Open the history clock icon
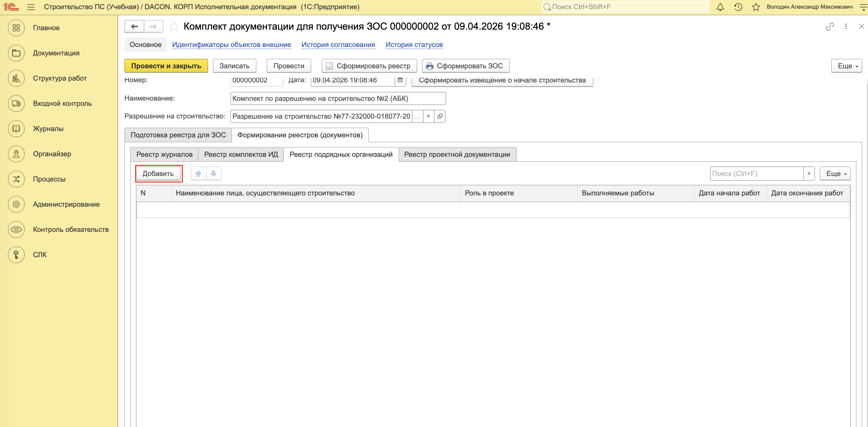 click(x=738, y=7)
